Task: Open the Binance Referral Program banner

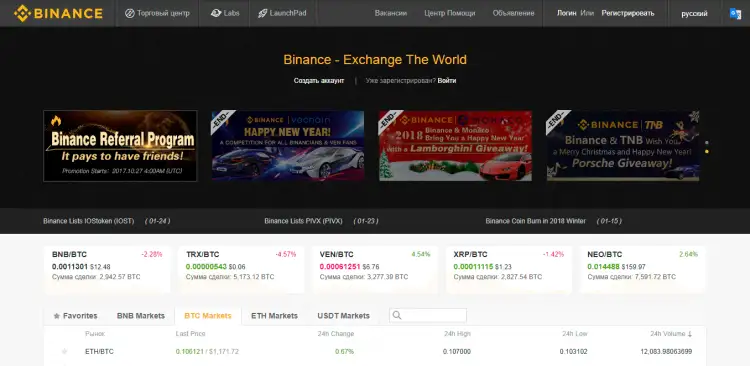Action: (120, 146)
